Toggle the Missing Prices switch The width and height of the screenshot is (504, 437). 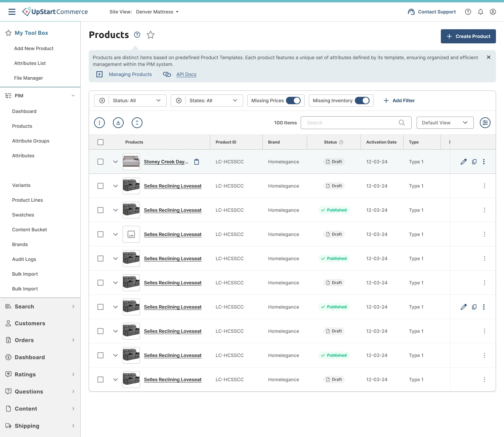[293, 101]
